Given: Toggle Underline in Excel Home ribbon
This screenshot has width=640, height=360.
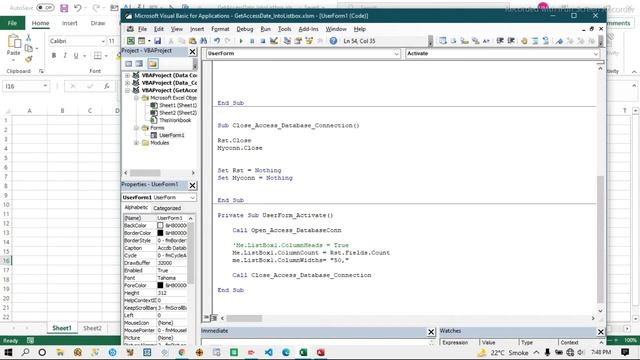Looking at the screenshot, I should 76,56.
